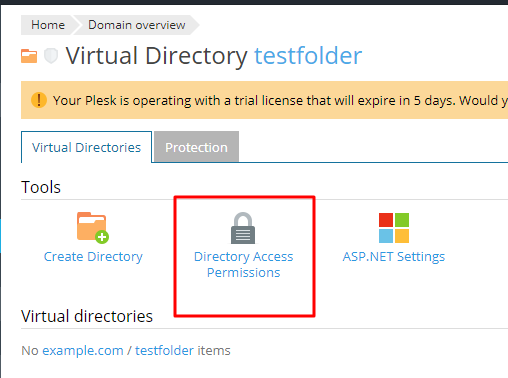Image resolution: width=508 pixels, height=378 pixels.
Task: Switch to the Protection tab
Action: click(x=196, y=147)
